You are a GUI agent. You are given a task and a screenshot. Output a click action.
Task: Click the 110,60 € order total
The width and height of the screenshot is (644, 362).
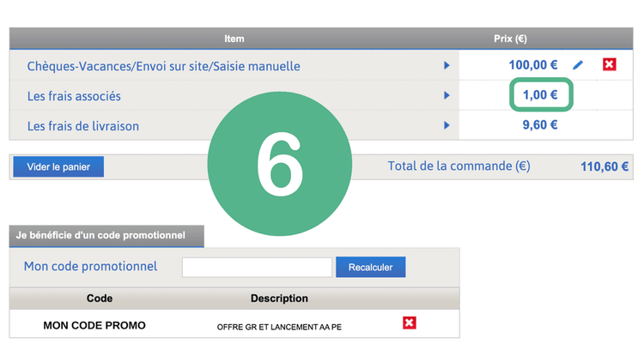605,167
